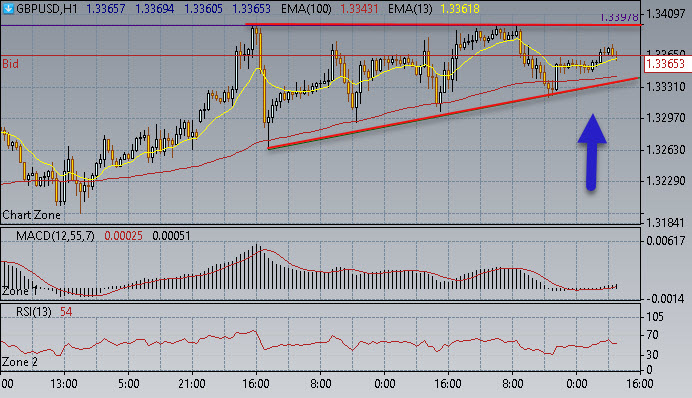Click the first 16:00 time axis label left of 8:00

(256, 384)
